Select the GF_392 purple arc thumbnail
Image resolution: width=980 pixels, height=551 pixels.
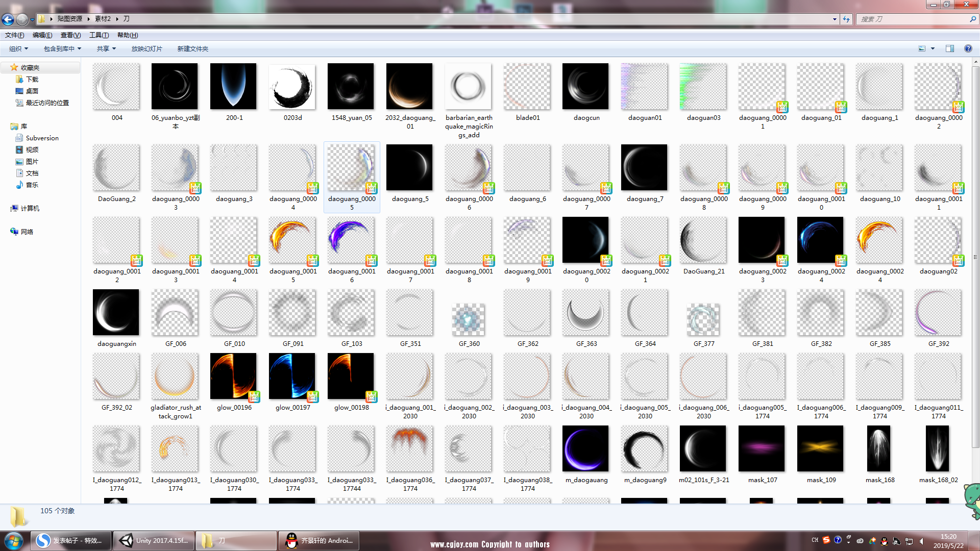[x=938, y=312]
